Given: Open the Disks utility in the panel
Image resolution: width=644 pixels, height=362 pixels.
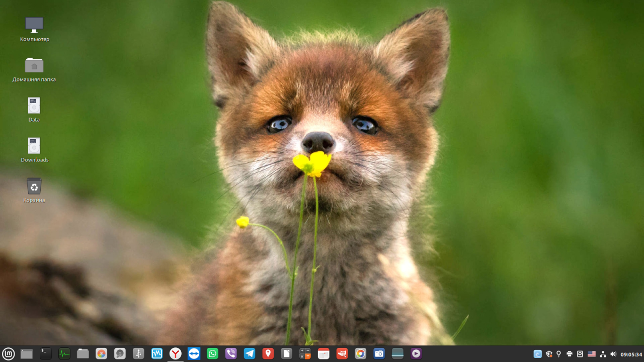Looking at the screenshot, I should pos(120,354).
